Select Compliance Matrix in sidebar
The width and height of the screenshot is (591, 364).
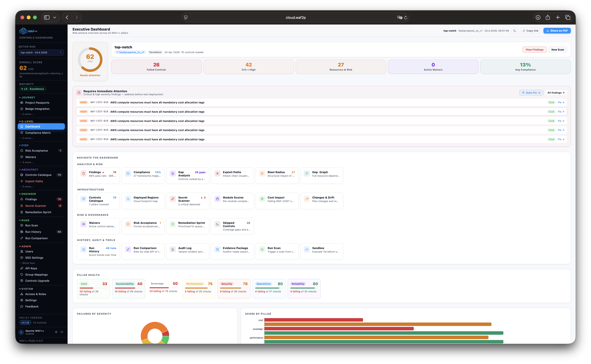tap(41, 133)
